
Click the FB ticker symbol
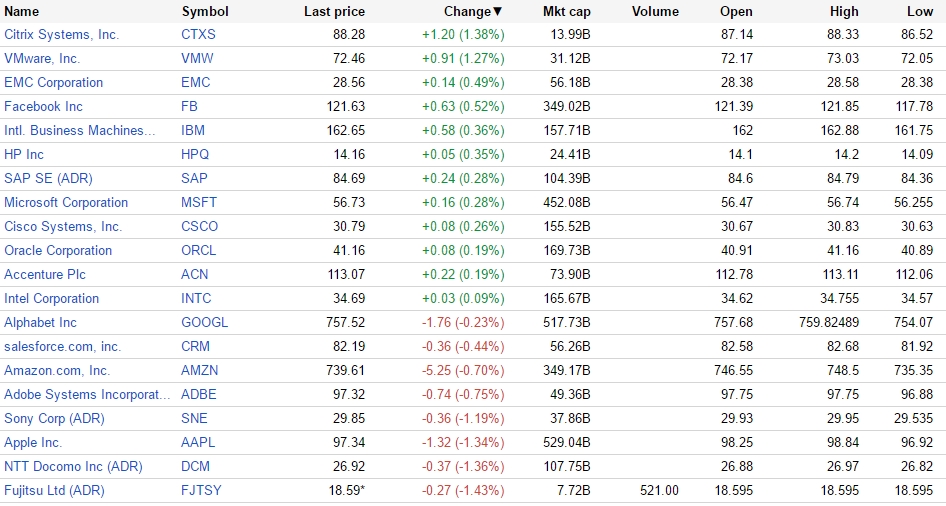coord(190,107)
